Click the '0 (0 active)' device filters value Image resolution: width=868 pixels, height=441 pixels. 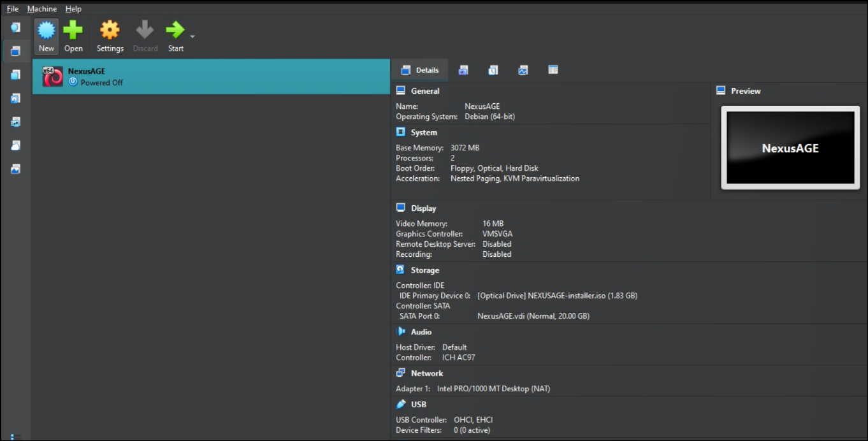(472, 430)
